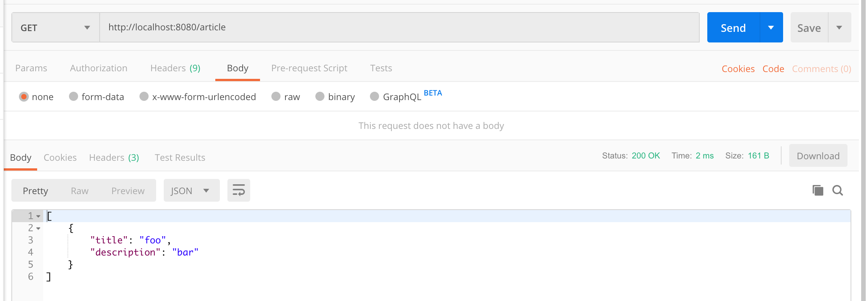The width and height of the screenshot is (868, 301).
Task: Open request Headers (9) tab
Action: tap(175, 68)
